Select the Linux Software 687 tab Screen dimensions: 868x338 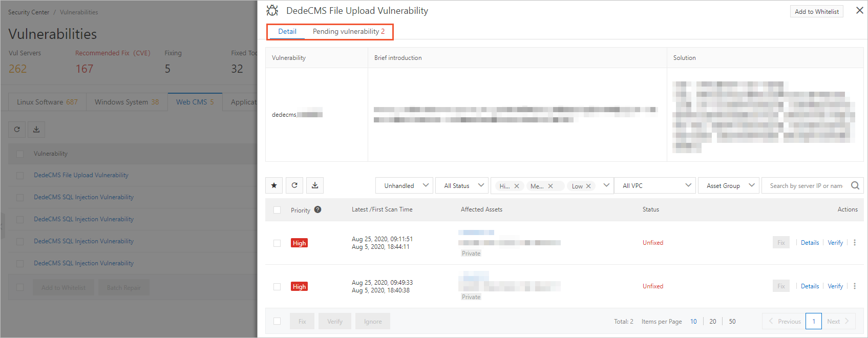click(47, 102)
